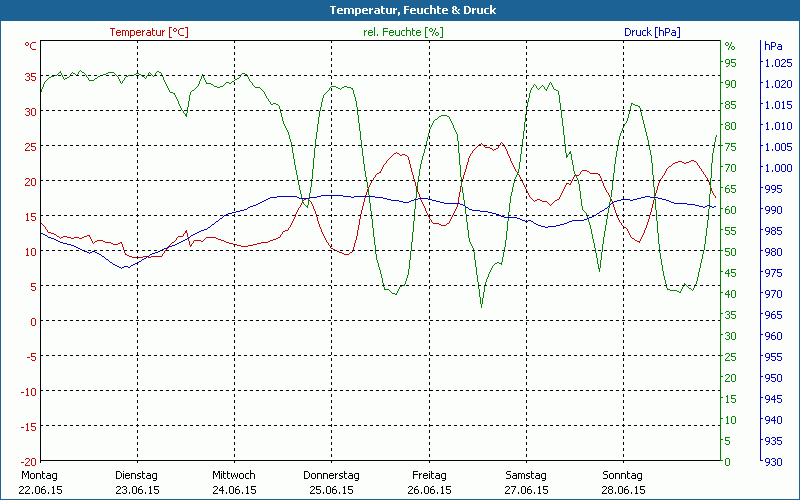Click the green '0' humidity axis value
The image size is (800, 500).
point(728,462)
